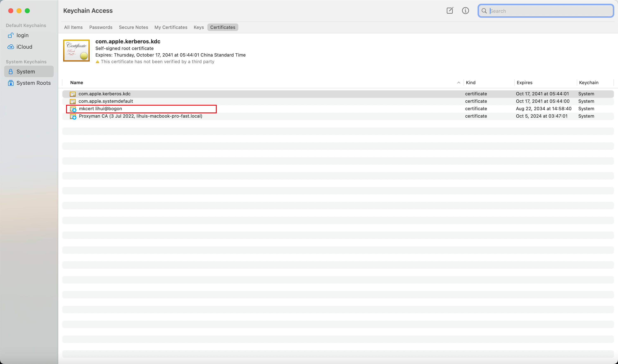Click the Keychain Access window title
This screenshot has height=364, width=618.
[x=88, y=11]
